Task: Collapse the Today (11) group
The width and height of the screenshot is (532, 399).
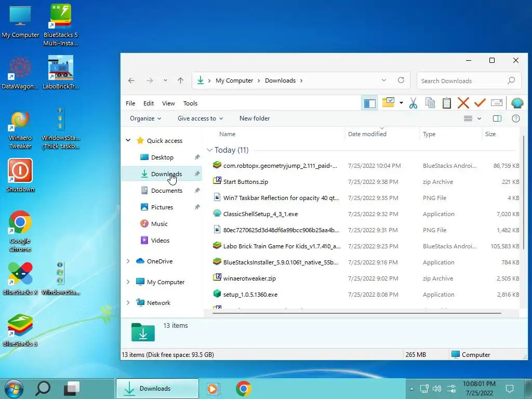Action: tap(209, 150)
